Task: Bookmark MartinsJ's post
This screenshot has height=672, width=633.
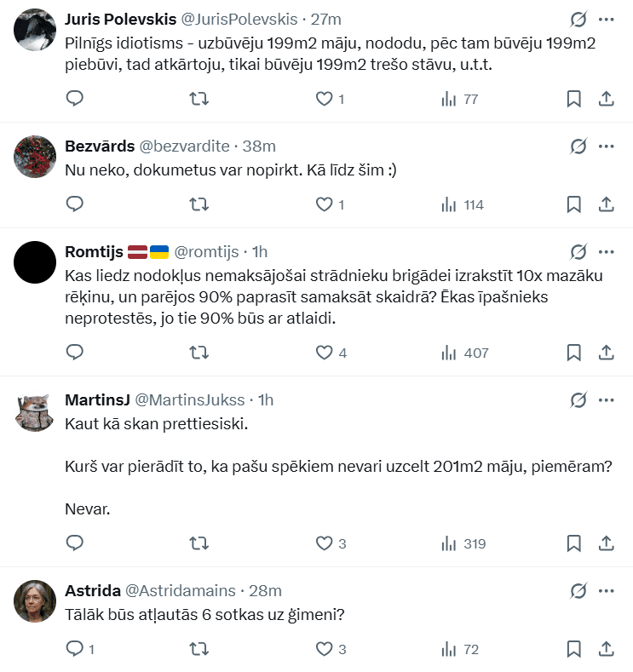Action: coord(574,543)
